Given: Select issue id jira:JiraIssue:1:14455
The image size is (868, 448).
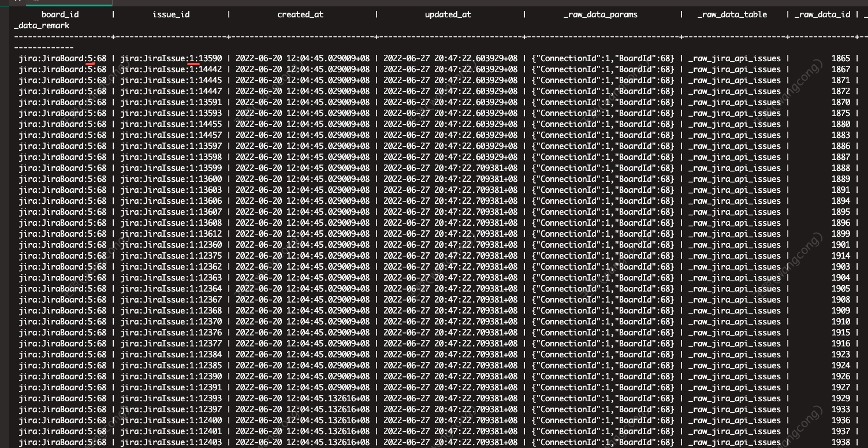Looking at the screenshot, I should [x=171, y=124].
